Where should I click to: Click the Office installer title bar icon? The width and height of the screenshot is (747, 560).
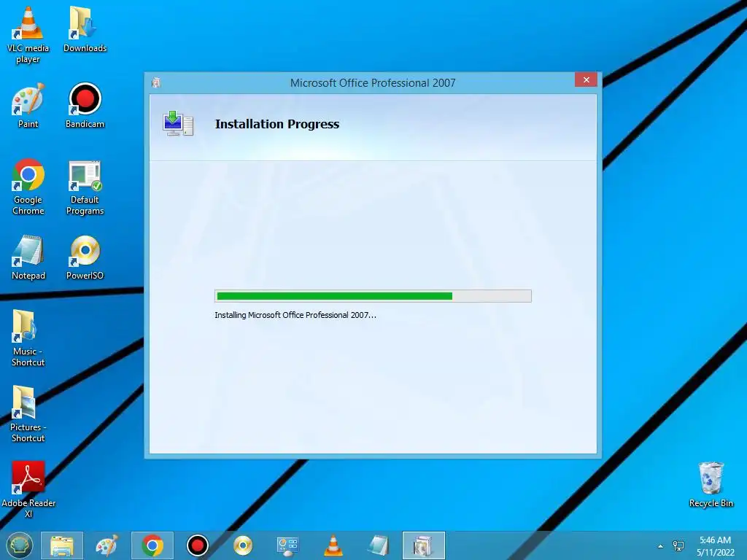156,83
